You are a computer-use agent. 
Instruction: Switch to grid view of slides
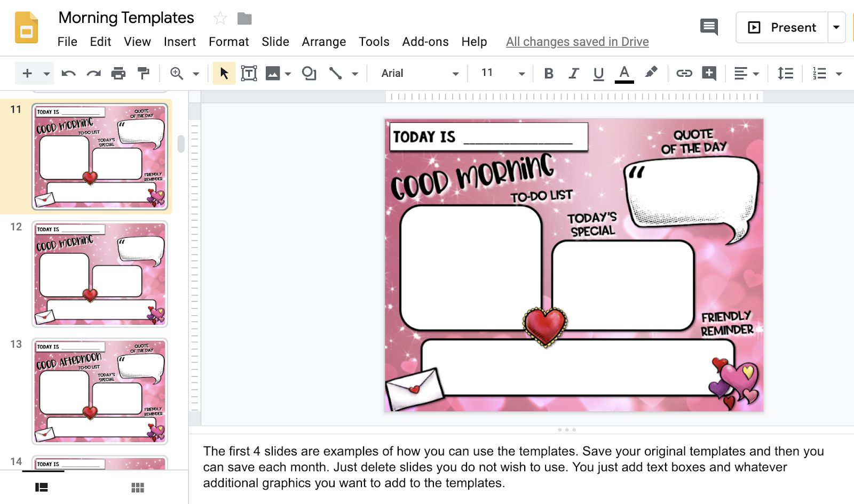click(x=137, y=487)
